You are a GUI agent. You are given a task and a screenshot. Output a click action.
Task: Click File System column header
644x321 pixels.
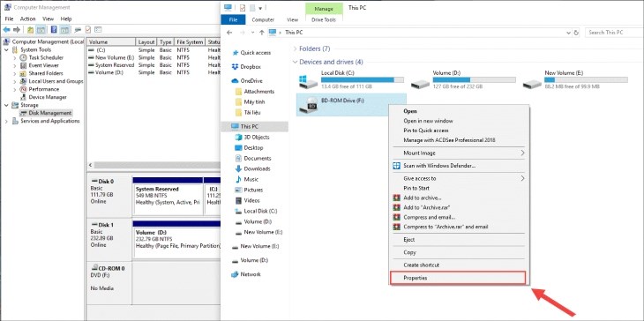pos(190,41)
